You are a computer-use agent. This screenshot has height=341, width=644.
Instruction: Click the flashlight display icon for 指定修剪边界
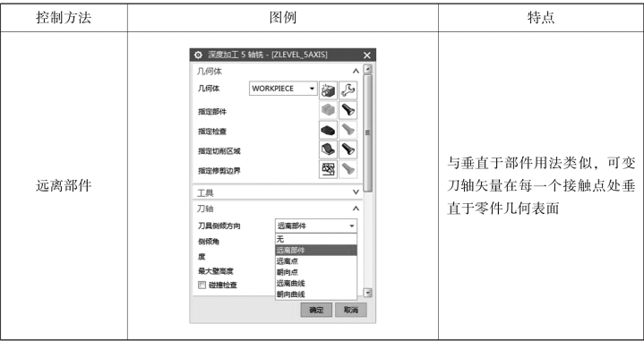point(348,169)
